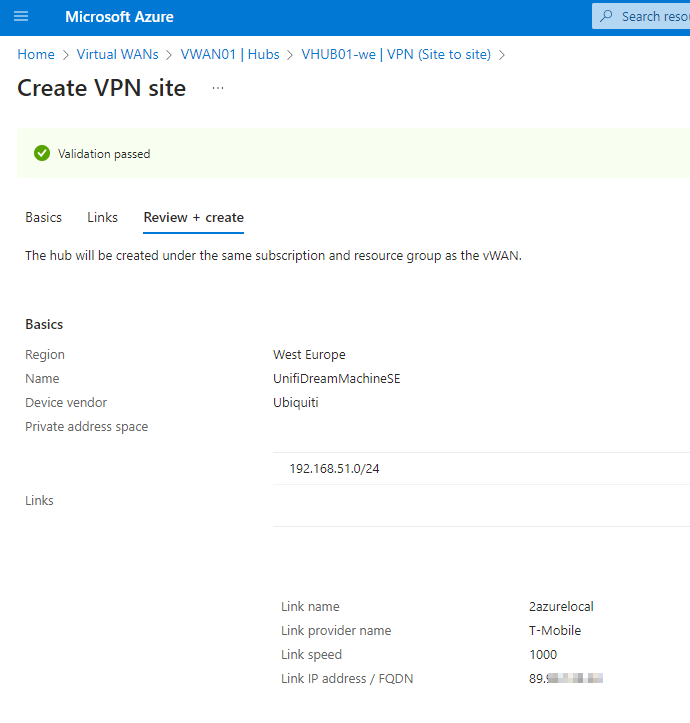This screenshot has height=723, width=690.
Task: Click the Link IP address / FQDN label
Action: pos(347,678)
